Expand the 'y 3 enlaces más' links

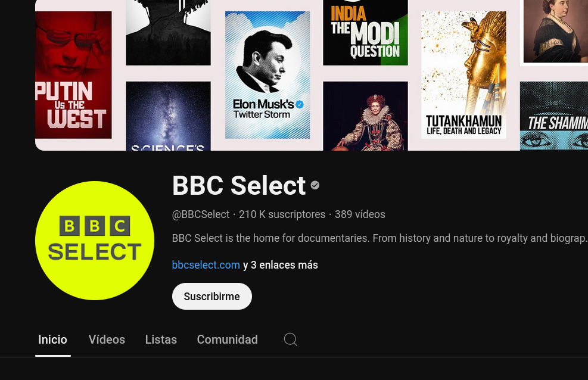click(x=281, y=265)
